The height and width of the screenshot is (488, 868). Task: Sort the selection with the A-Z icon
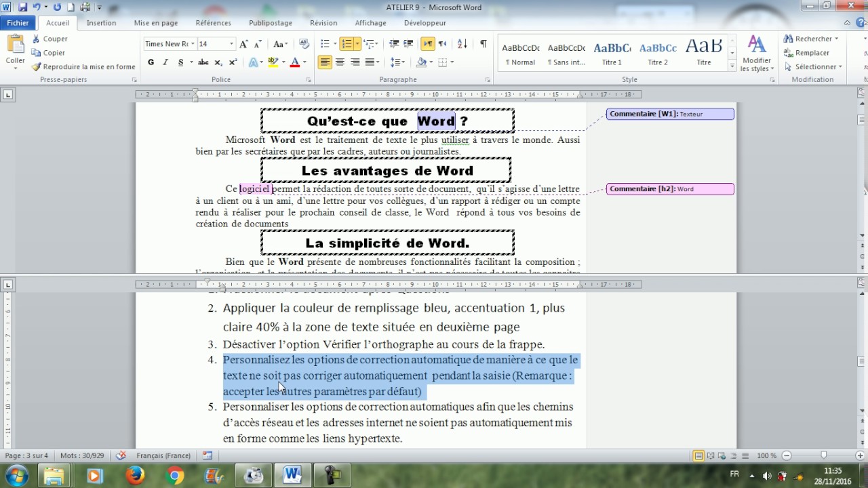[462, 44]
